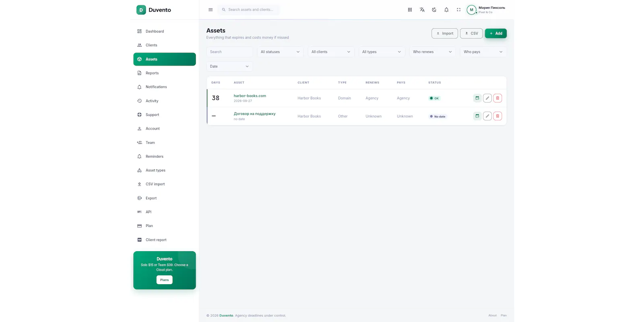
Task: Open Account in sidebar
Action: pos(165,129)
